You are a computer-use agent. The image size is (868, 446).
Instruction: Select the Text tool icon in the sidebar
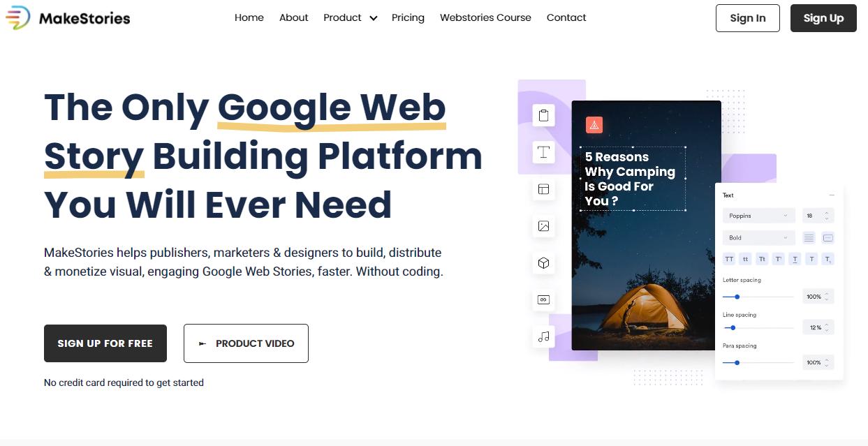pyautogui.click(x=544, y=152)
